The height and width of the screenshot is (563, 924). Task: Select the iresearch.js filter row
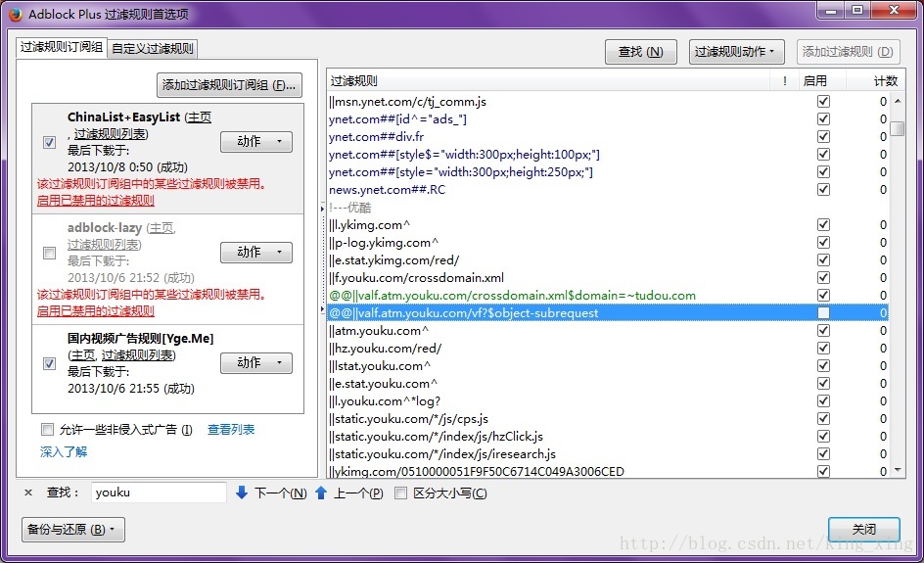click(x=607, y=454)
